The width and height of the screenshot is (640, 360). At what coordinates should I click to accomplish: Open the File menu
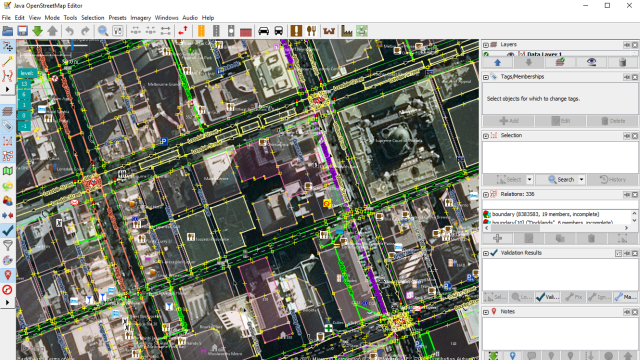6,18
